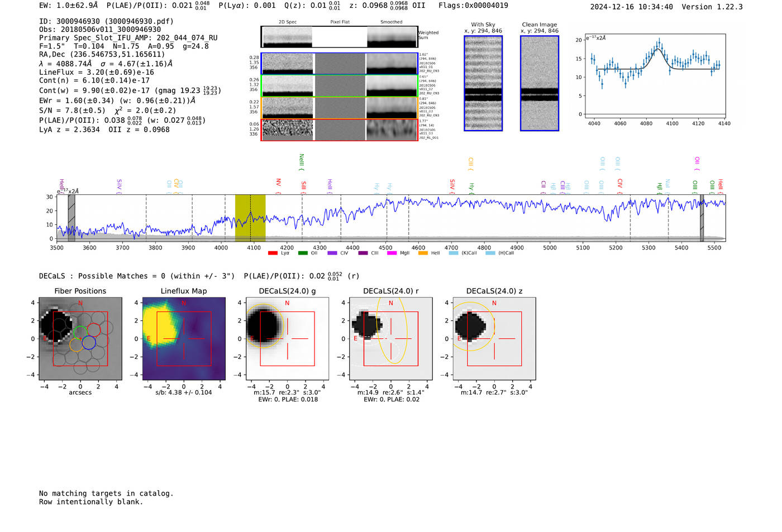Open the With Sky image cutout

point(483,83)
